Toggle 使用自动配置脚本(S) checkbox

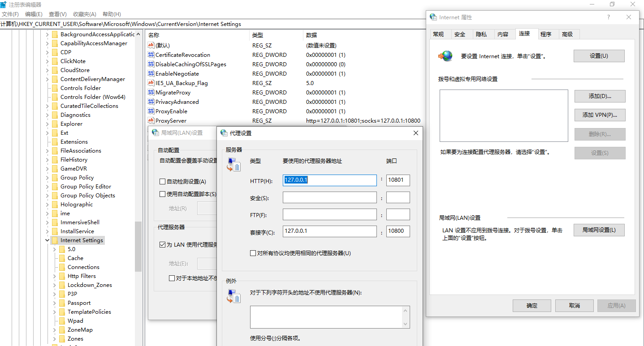coord(163,194)
